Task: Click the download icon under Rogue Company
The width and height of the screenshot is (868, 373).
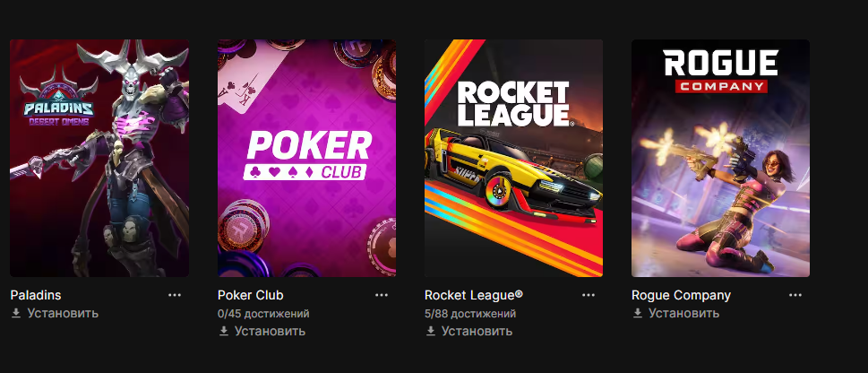Action: click(x=637, y=313)
